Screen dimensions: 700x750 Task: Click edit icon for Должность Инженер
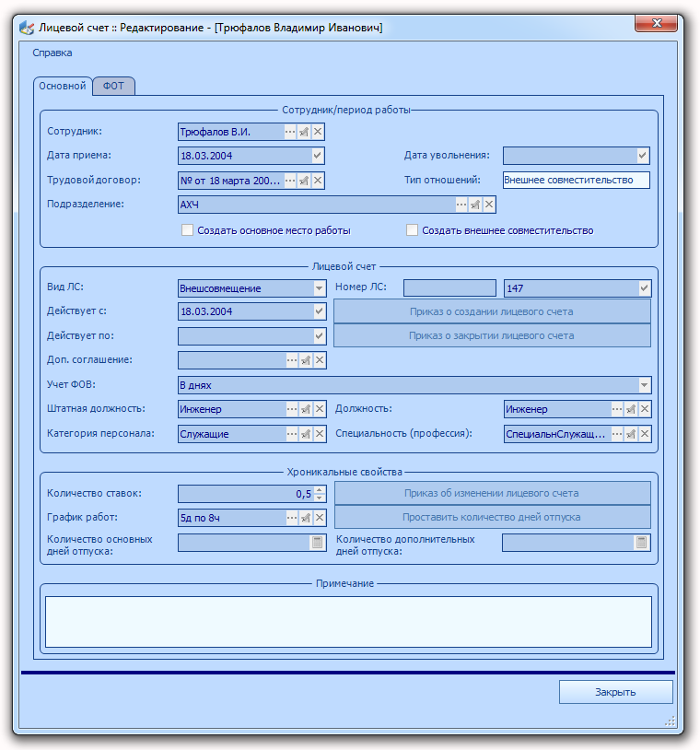tap(631, 409)
